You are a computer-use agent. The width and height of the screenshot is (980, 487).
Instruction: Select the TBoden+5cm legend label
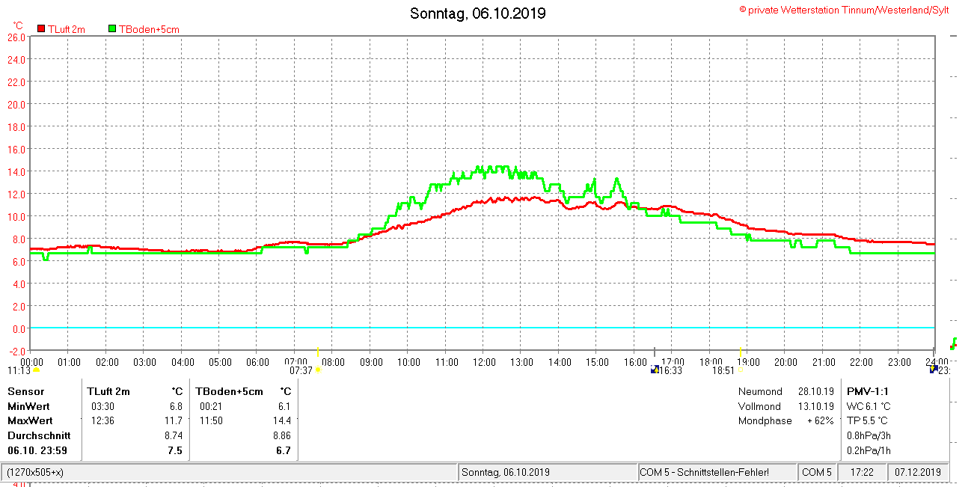149,29
